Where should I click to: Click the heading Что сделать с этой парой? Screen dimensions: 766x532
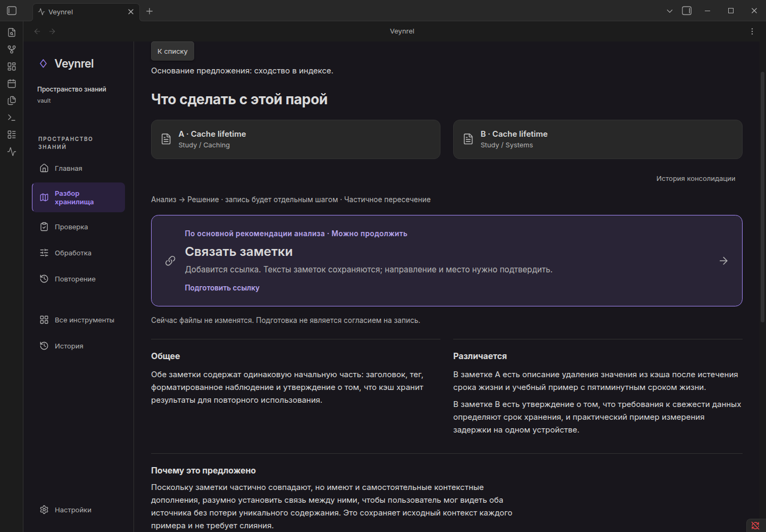[239, 99]
